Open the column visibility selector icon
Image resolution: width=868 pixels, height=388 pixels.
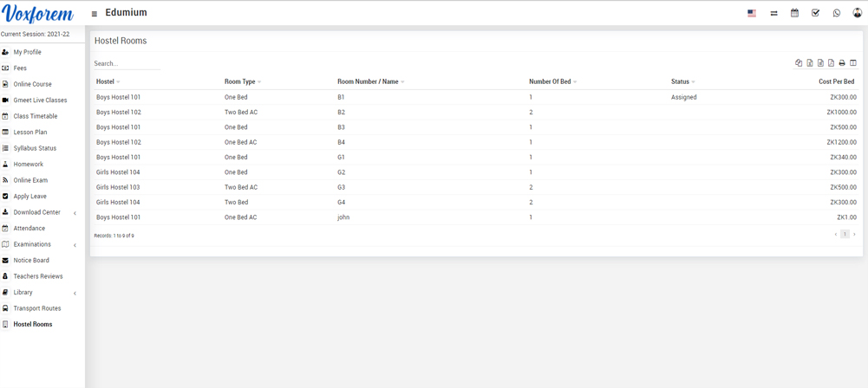(853, 63)
